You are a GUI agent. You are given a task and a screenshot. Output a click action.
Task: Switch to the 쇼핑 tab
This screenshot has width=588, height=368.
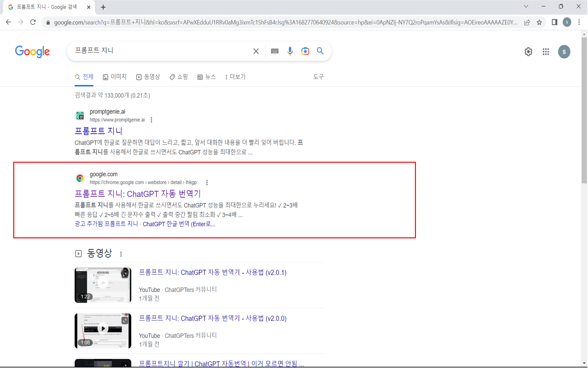pos(179,77)
